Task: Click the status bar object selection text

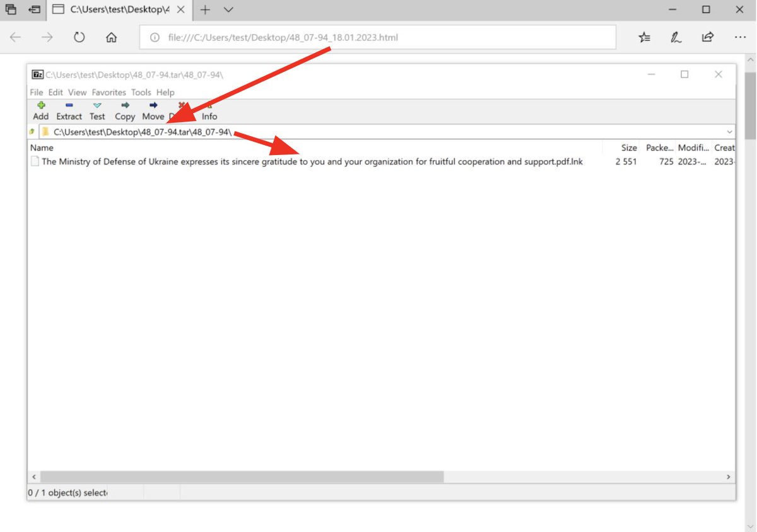Action: click(x=67, y=492)
